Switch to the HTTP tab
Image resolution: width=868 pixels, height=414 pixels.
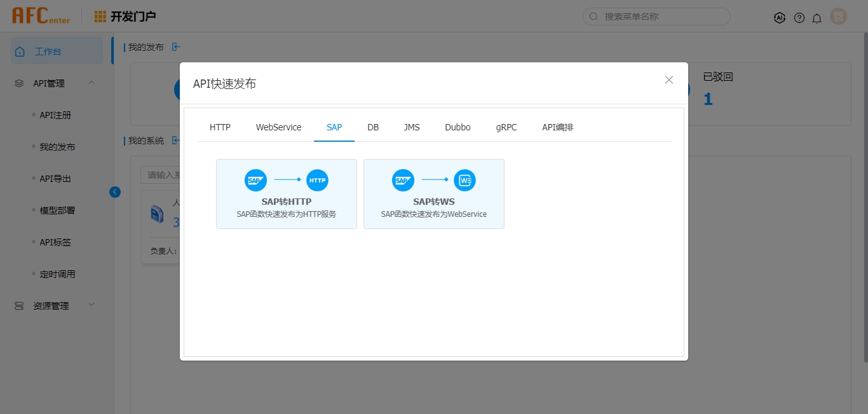pyautogui.click(x=220, y=127)
